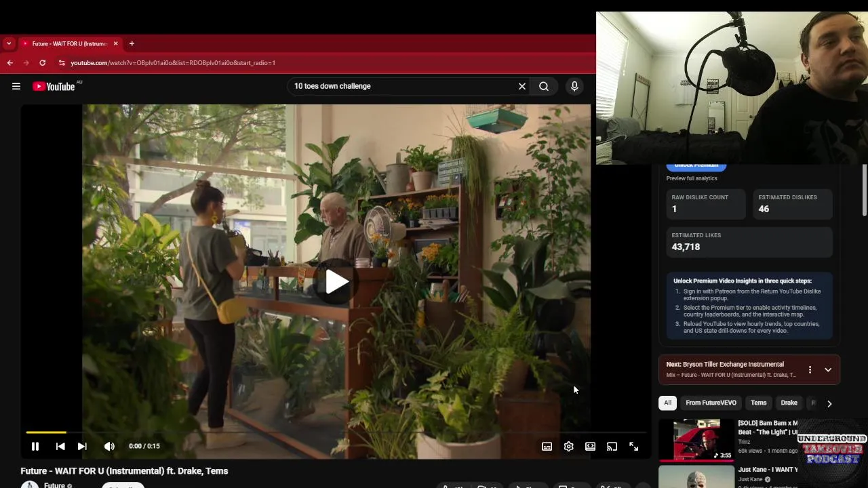Mute the video volume
The image size is (868, 488).
click(x=109, y=446)
